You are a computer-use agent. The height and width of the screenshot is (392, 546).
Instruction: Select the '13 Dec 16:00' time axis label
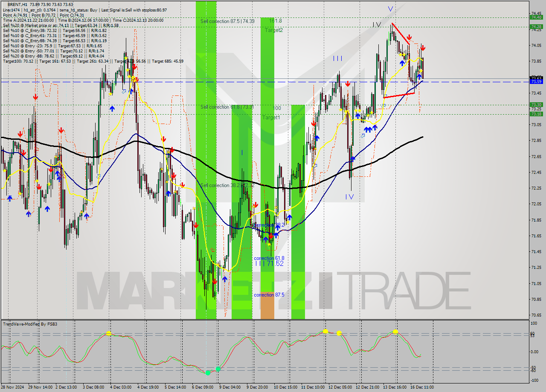tap(395, 387)
